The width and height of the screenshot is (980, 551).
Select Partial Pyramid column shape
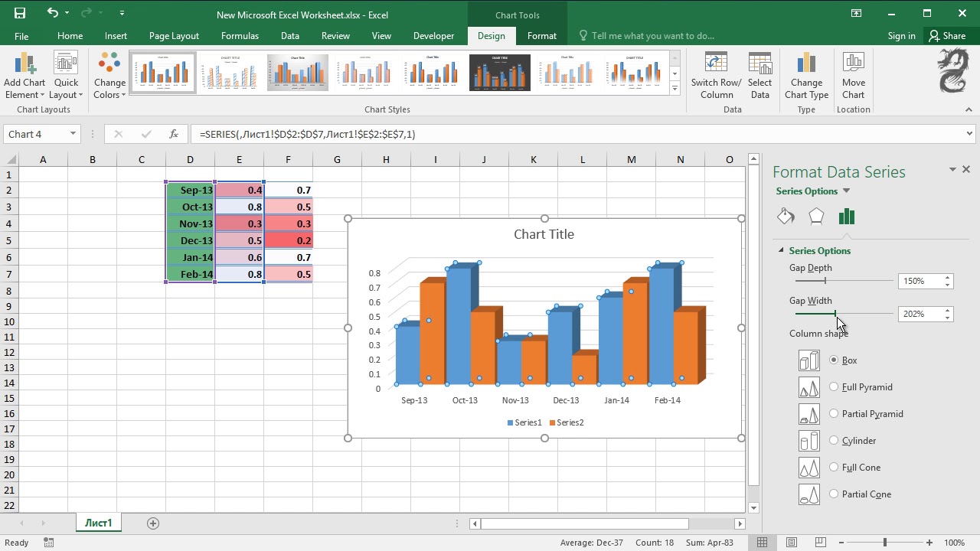point(834,413)
